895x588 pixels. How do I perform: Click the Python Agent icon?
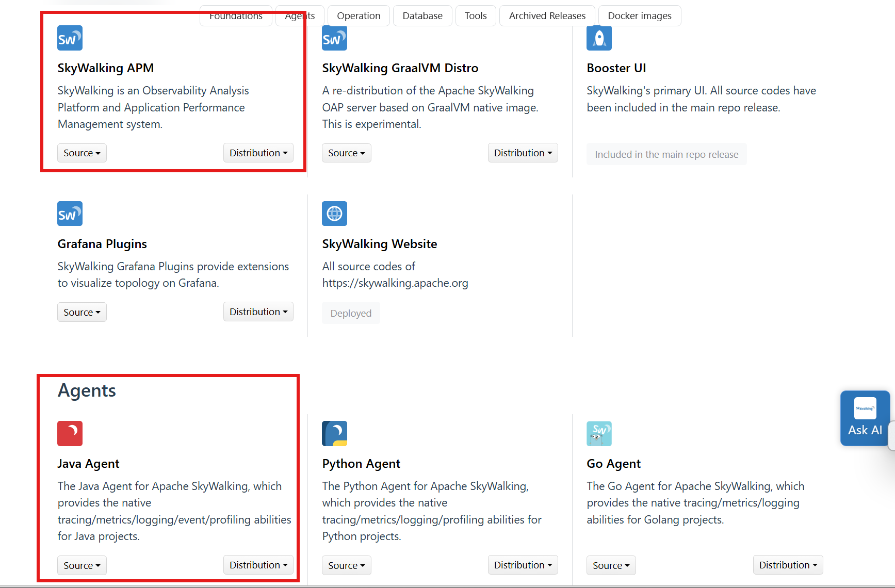[334, 433]
